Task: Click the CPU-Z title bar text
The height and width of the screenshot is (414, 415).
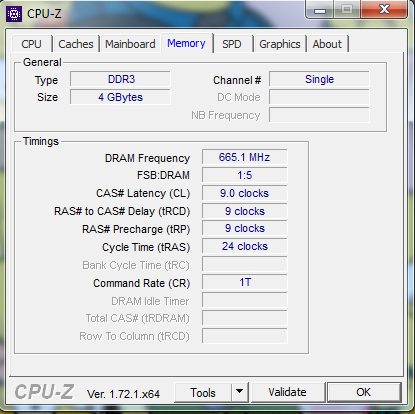Action: pyautogui.click(x=44, y=14)
